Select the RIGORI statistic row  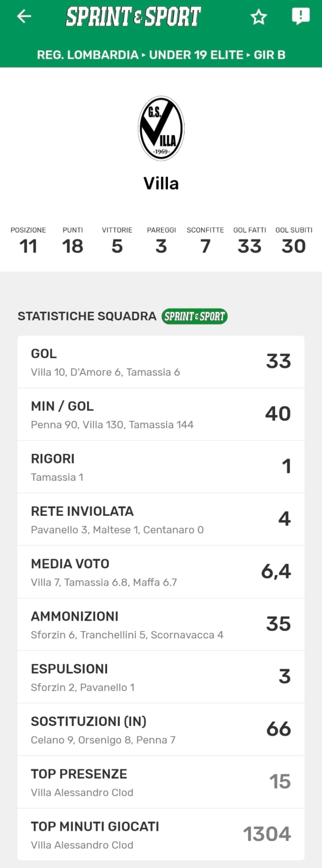pyautogui.click(x=161, y=467)
